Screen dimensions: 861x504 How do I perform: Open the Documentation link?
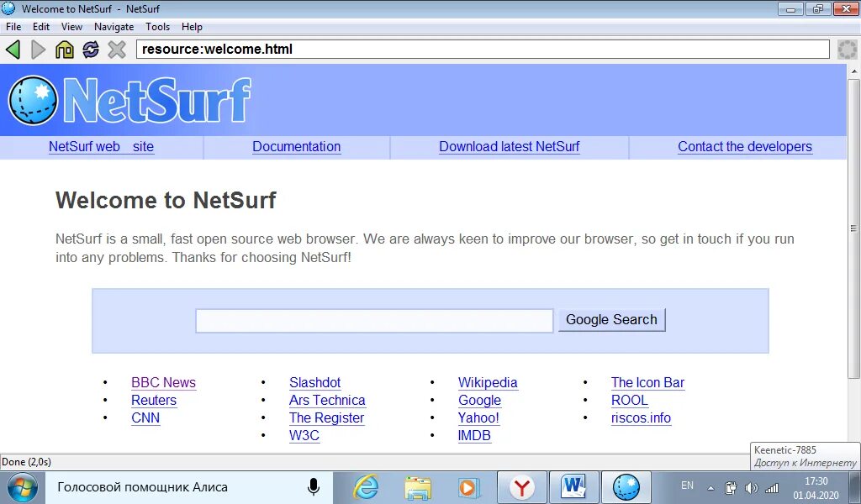point(297,147)
